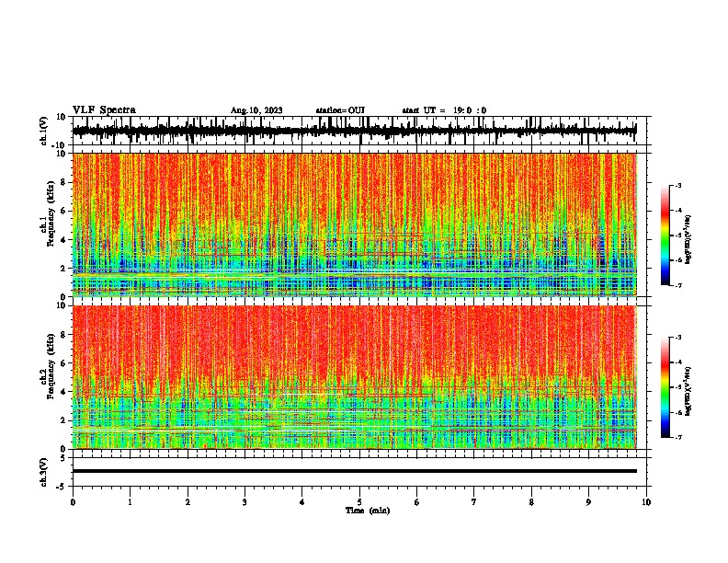The image size is (728, 563).
Task: Select the "-7" tick on ch.2 color bar
Action: click(x=678, y=437)
